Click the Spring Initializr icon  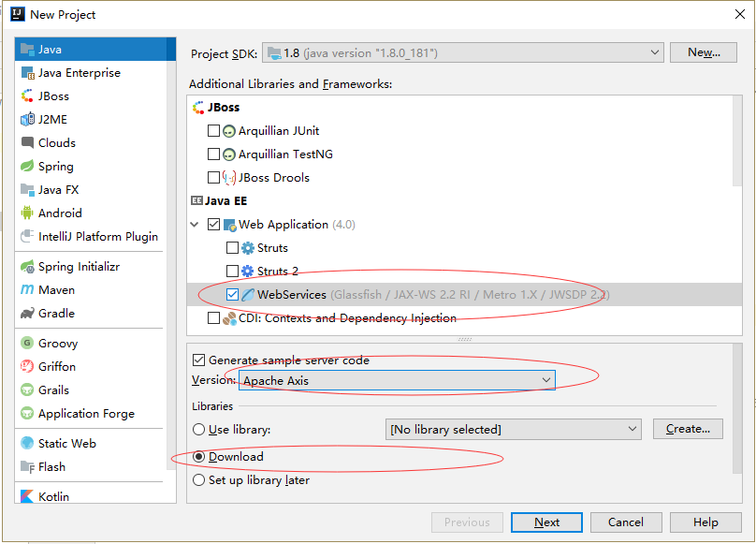(27, 267)
